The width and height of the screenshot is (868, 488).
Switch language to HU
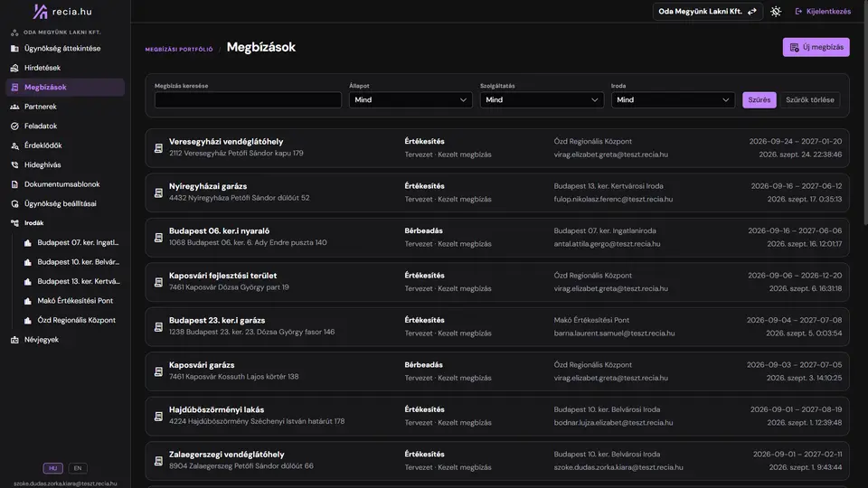coord(53,468)
